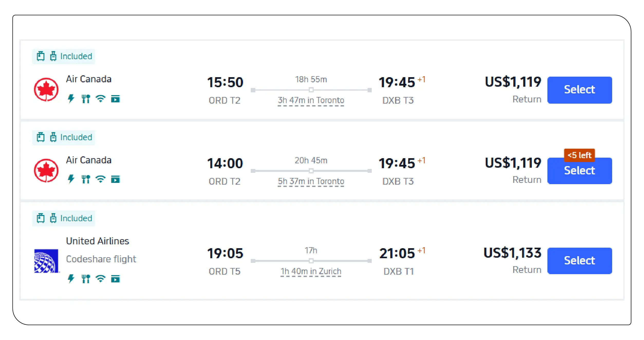Click the power outlet icon on United flight
This screenshot has height=340, width=644.
coord(71,279)
